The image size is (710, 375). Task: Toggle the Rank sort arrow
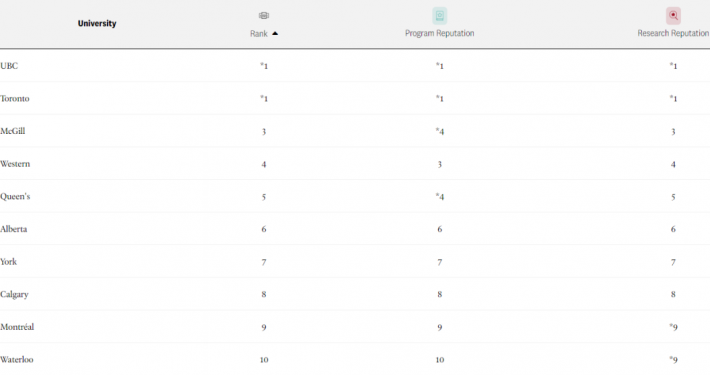coord(275,34)
